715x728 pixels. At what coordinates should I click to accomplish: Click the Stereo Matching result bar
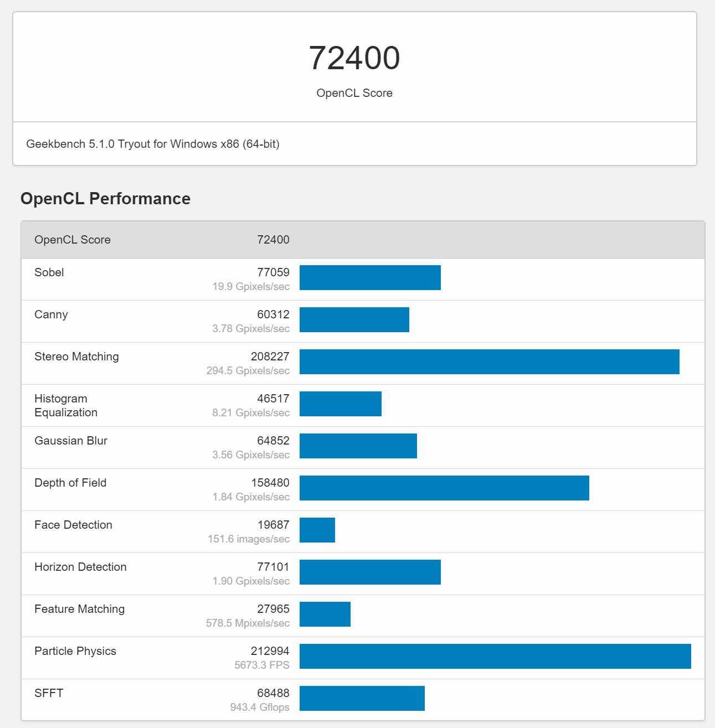point(489,362)
